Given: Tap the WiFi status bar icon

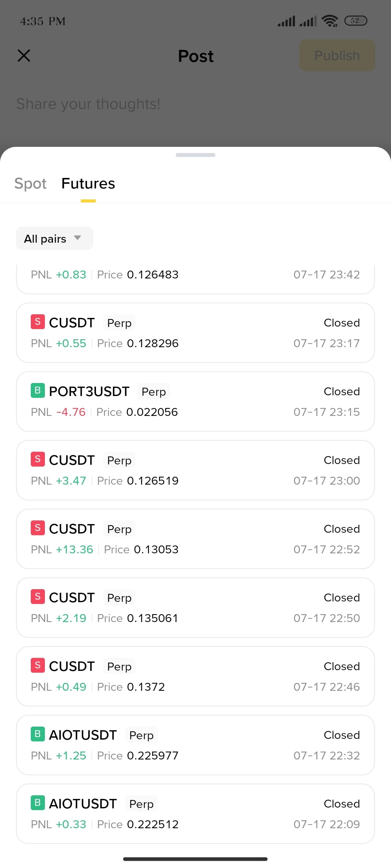Looking at the screenshot, I should [330, 21].
